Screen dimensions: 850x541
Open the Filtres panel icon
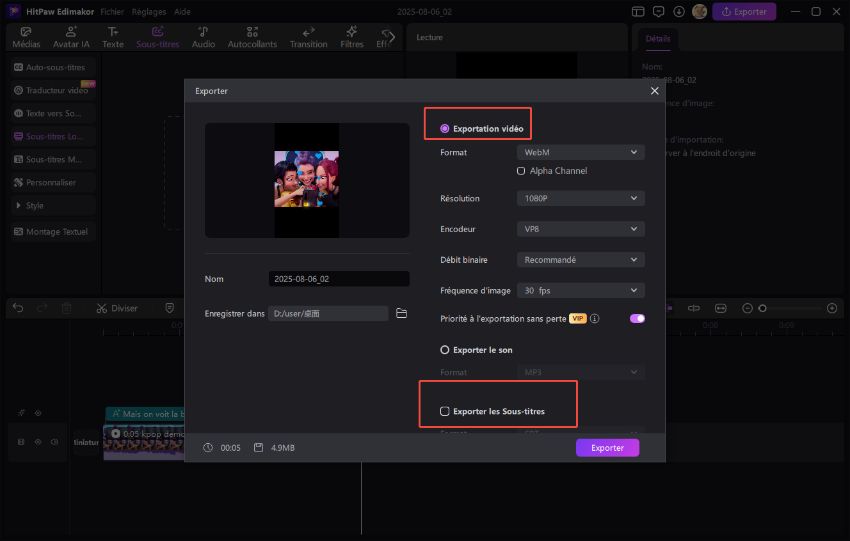pos(351,38)
